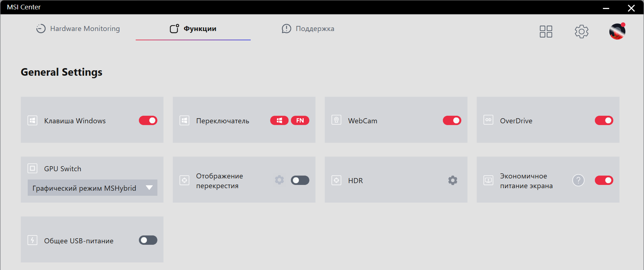Open the Графический режим MSHybrid dropdown
Viewport: 644px width, 270px height.
[x=93, y=188]
